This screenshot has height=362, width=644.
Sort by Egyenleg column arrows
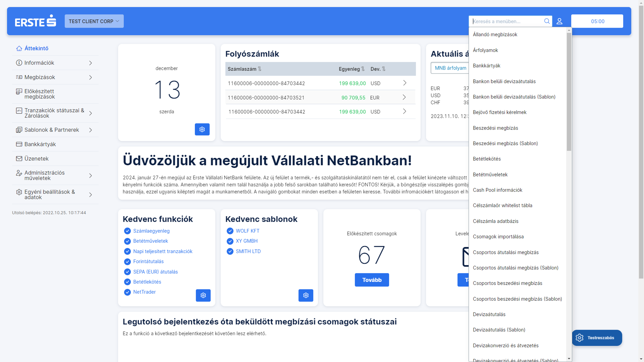pos(363,69)
